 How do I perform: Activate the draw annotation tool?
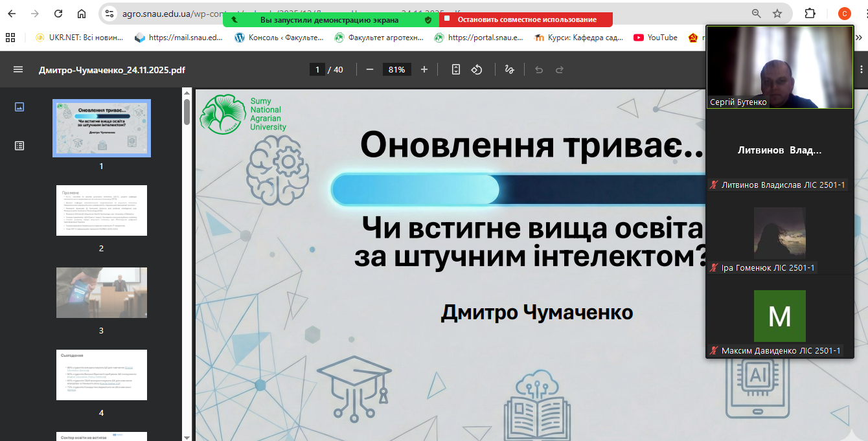pyautogui.click(x=509, y=69)
